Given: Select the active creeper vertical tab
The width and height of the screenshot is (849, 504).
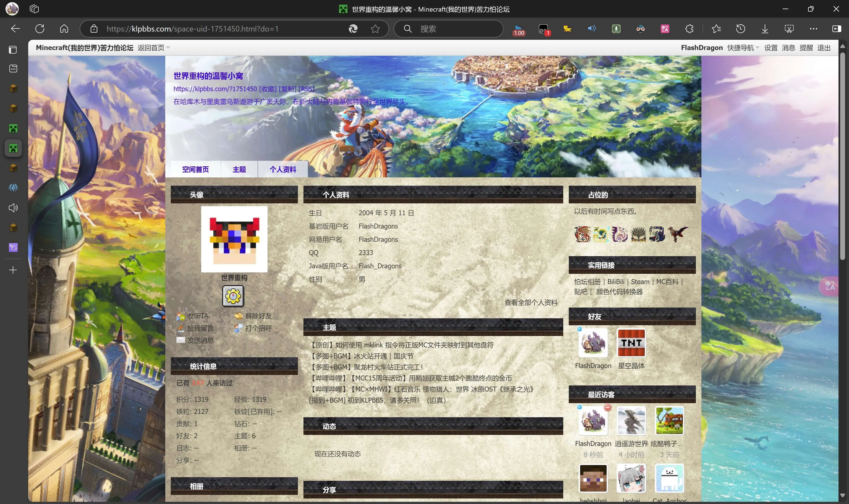Looking at the screenshot, I should [13, 148].
